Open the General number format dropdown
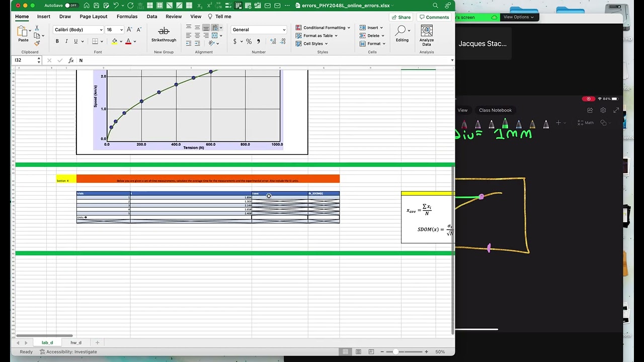644x362 pixels. 284,30
